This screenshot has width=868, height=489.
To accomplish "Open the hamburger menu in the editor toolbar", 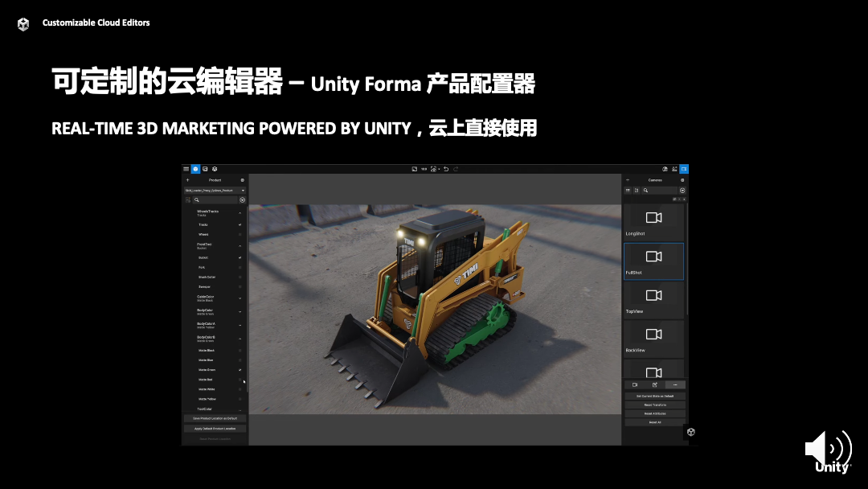I will (186, 169).
